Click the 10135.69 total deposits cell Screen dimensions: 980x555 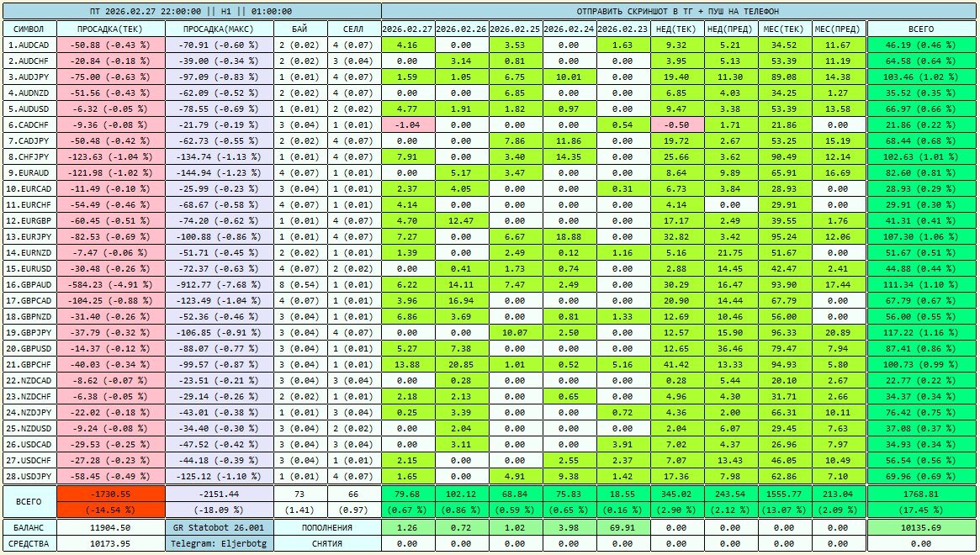(920, 527)
